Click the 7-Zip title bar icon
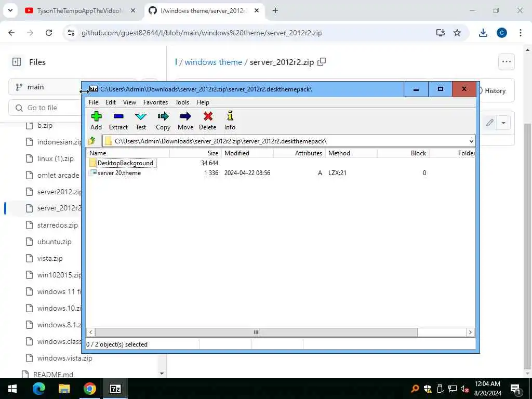This screenshot has width=532, height=399. (x=94, y=89)
